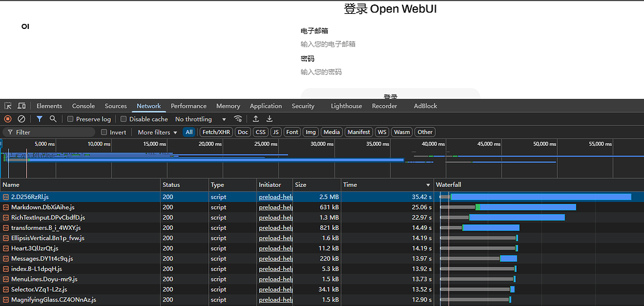
Task: Switch to the Elements tab
Action: click(49, 106)
